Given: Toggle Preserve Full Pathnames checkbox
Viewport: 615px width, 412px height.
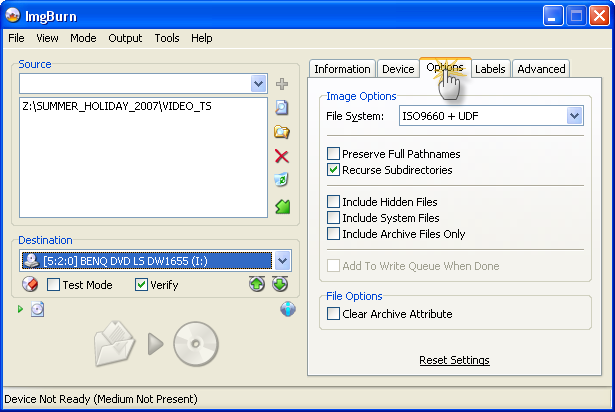Looking at the screenshot, I should point(333,153).
